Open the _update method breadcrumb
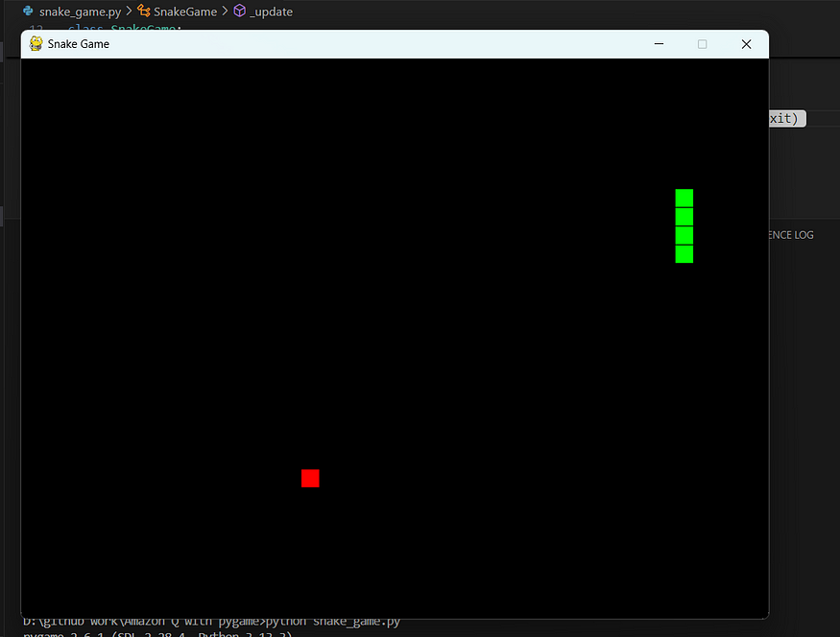Image resolution: width=840 pixels, height=637 pixels. pos(271,12)
